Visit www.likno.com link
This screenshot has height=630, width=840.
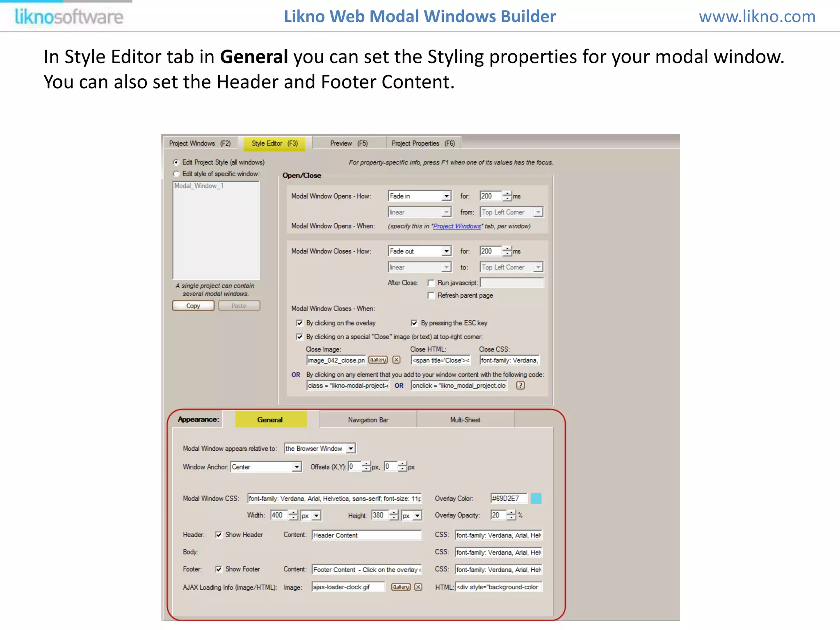757,17
